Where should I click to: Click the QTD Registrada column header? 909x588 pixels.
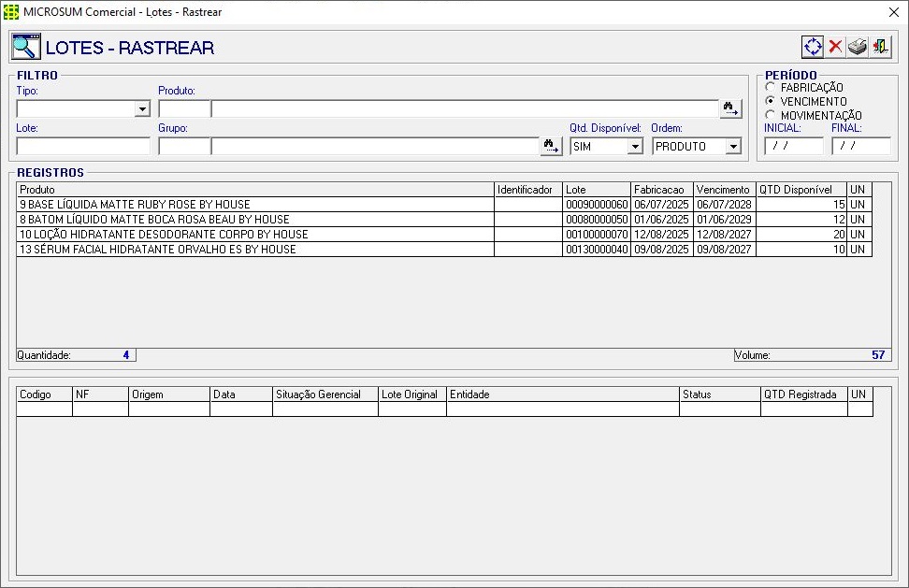[804, 394]
